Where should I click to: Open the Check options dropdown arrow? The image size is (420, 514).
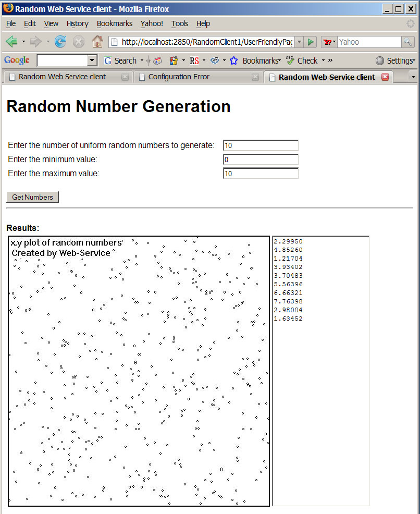point(323,60)
